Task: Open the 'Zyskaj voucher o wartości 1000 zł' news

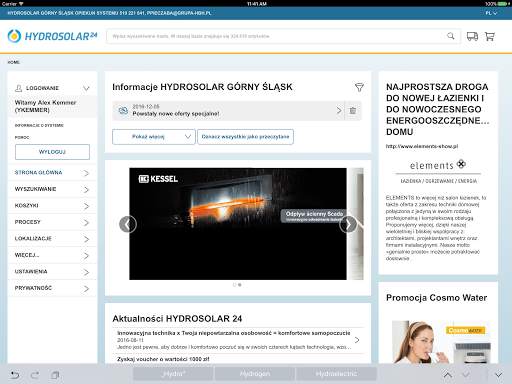Action: click(163, 359)
